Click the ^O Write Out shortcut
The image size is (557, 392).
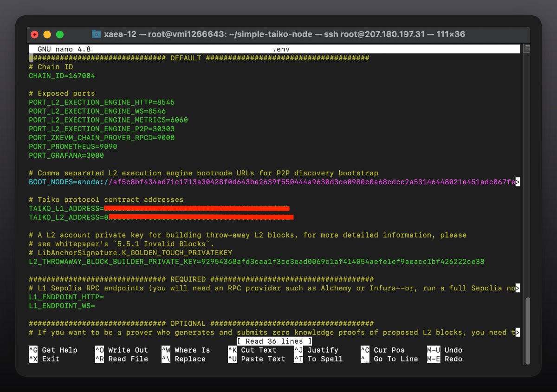(122, 350)
